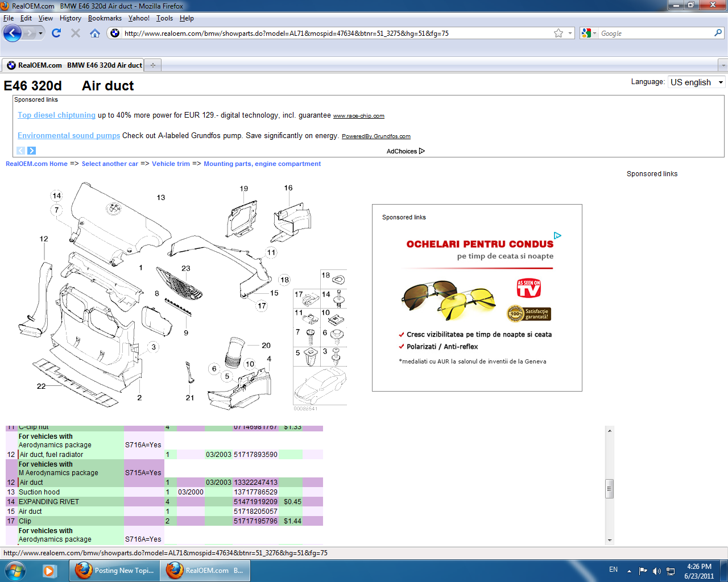Open the list all tabs dropdown

pos(723,65)
